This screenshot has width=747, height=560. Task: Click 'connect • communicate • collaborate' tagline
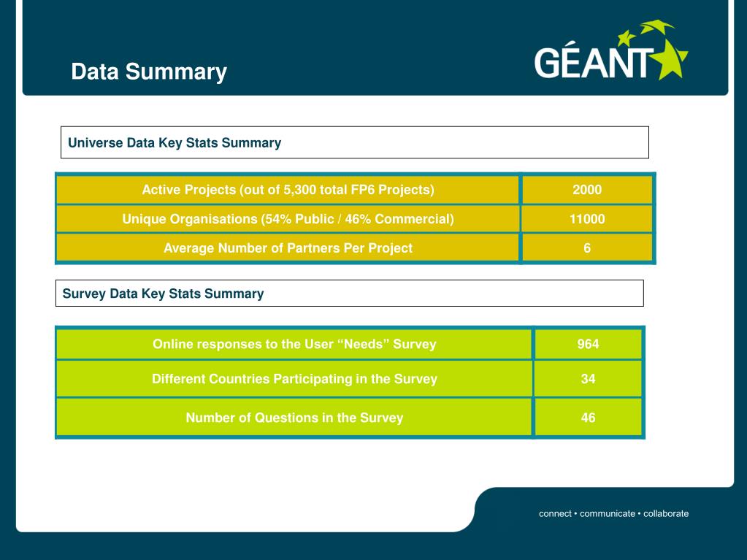pyautogui.click(x=613, y=514)
